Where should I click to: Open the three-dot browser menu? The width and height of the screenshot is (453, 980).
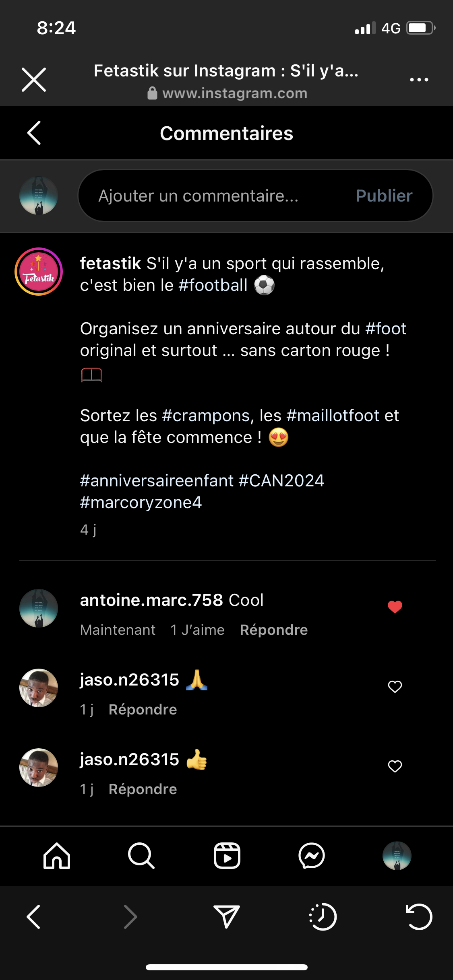(419, 80)
